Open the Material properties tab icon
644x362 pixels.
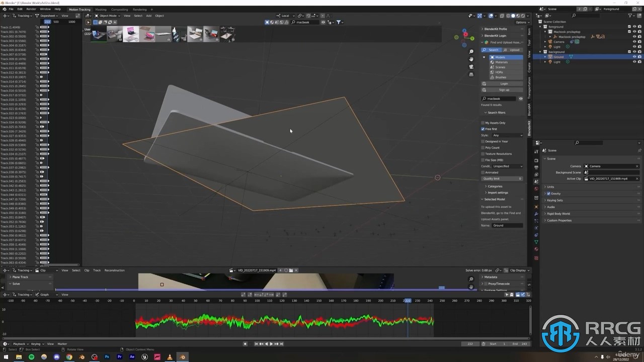[536, 249]
